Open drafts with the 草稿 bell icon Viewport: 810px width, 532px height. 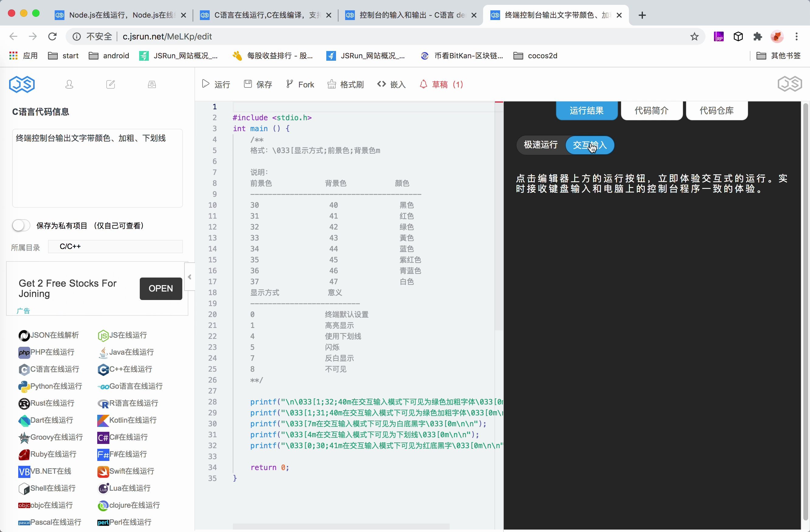pos(423,84)
